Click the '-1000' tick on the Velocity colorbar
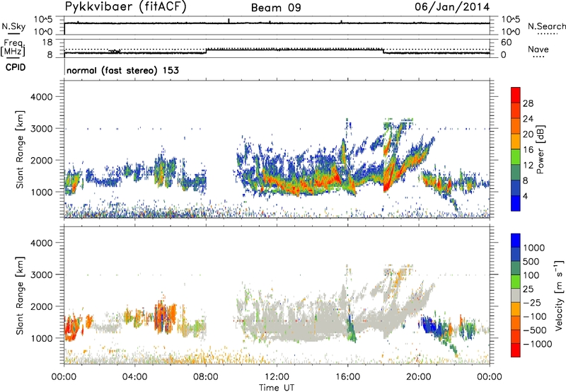 pos(537,344)
